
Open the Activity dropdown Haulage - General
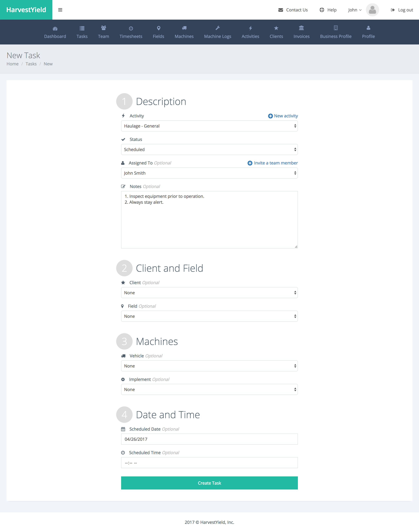tap(209, 126)
